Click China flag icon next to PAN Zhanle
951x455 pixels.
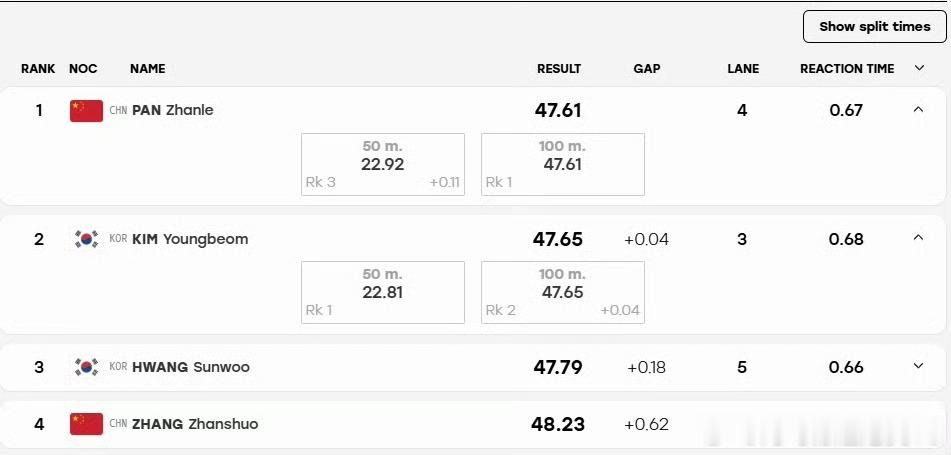click(x=86, y=111)
